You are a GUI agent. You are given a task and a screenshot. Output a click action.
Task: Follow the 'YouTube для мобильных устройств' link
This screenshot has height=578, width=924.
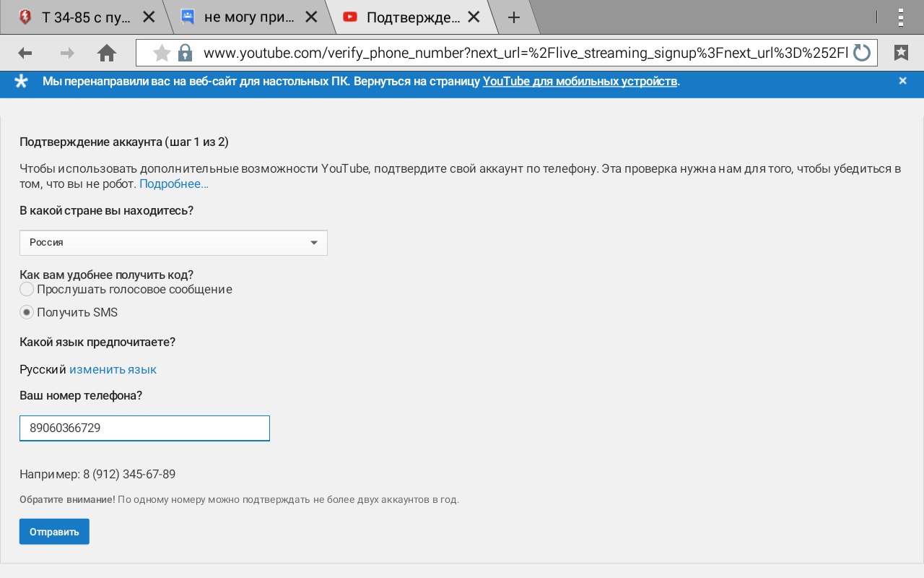point(580,82)
